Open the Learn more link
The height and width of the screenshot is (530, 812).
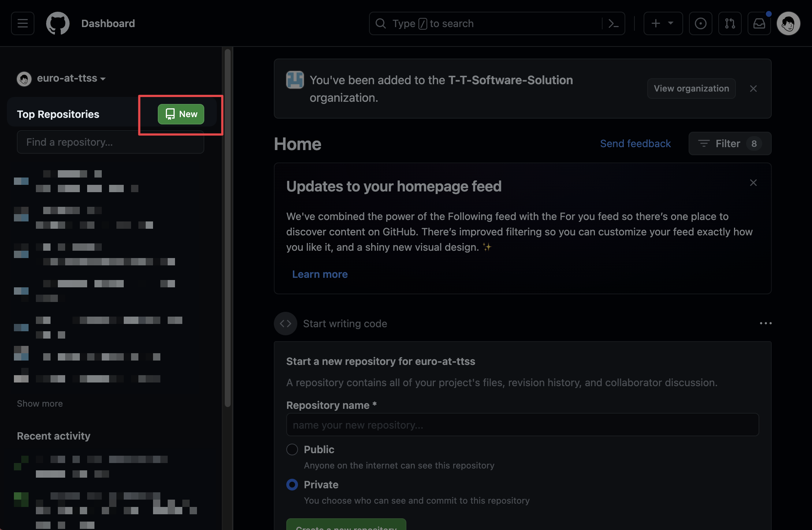coord(320,274)
